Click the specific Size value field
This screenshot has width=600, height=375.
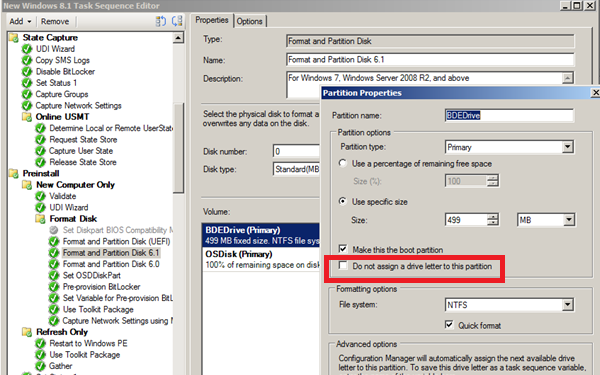[466, 220]
